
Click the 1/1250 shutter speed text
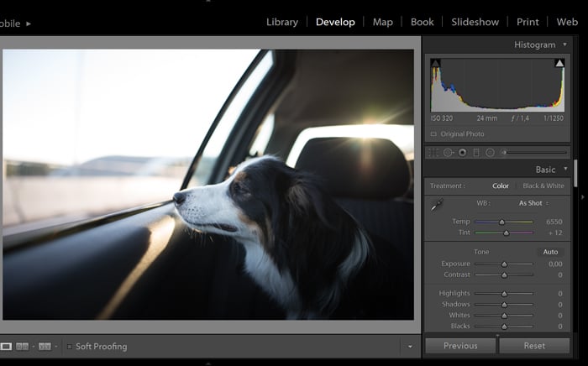pos(553,118)
